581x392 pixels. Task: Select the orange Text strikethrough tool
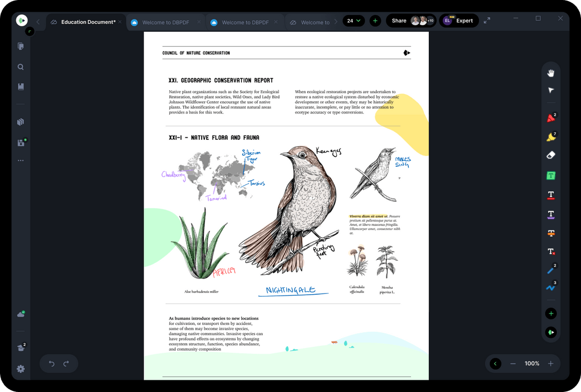point(550,233)
